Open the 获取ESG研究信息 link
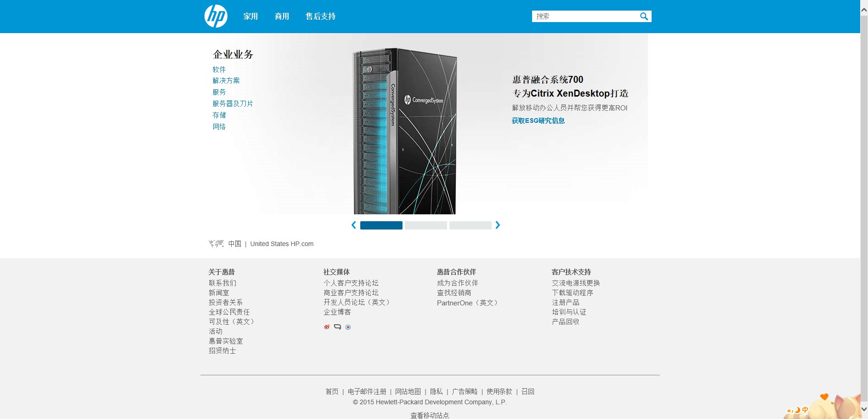This screenshot has width=868, height=419. [x=538, y=121]
